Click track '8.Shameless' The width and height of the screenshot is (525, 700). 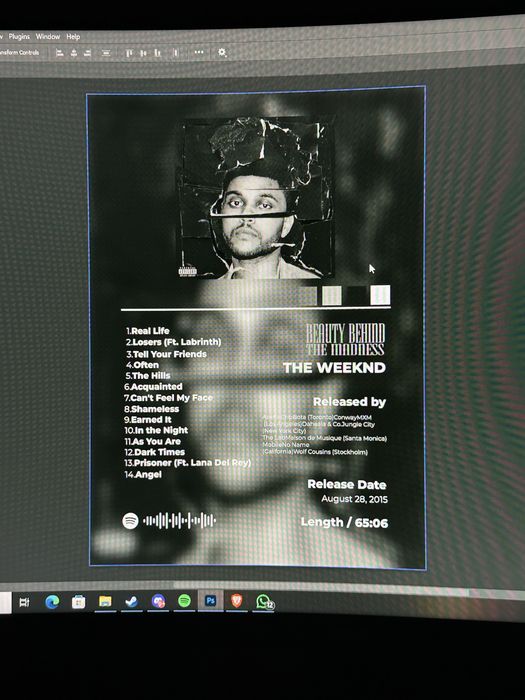click(151, 408)
